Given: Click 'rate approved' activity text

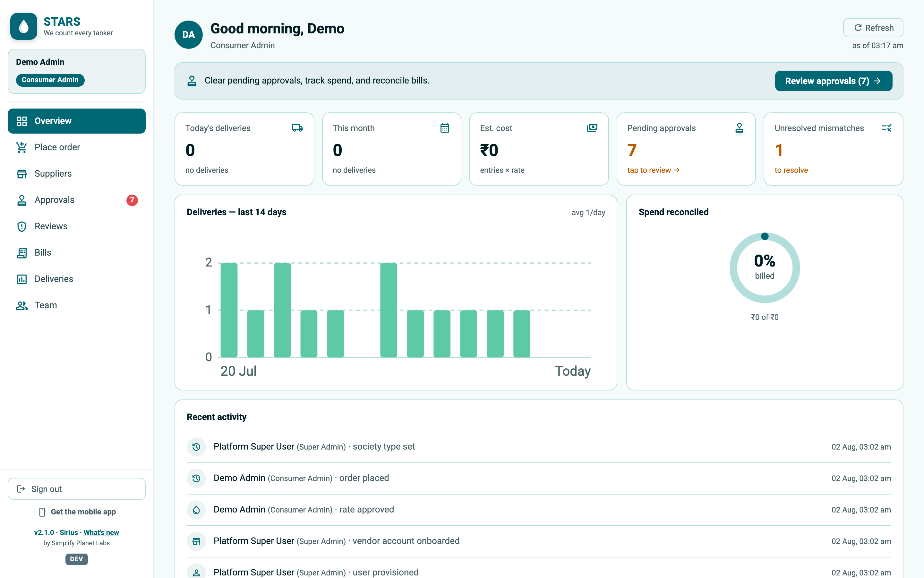Looking at the screenshot, I should coord(366,510).
